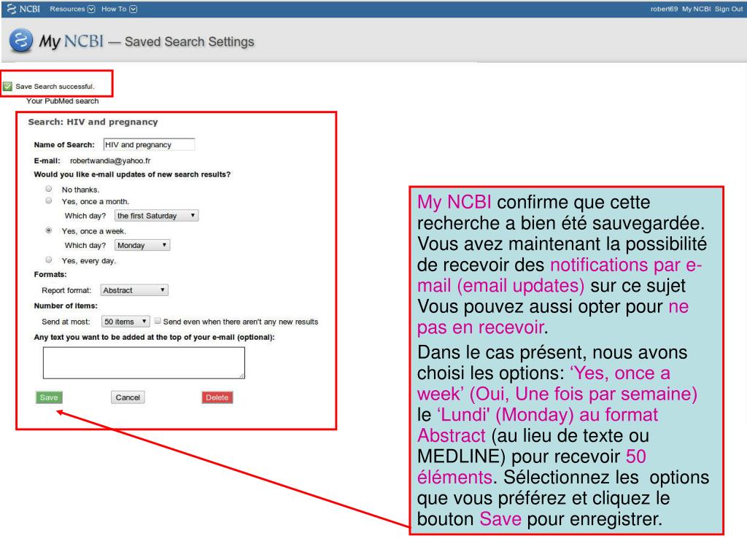Select Yes, every day option
This screenshot has width=747, height=560.
tap(49, 260)
